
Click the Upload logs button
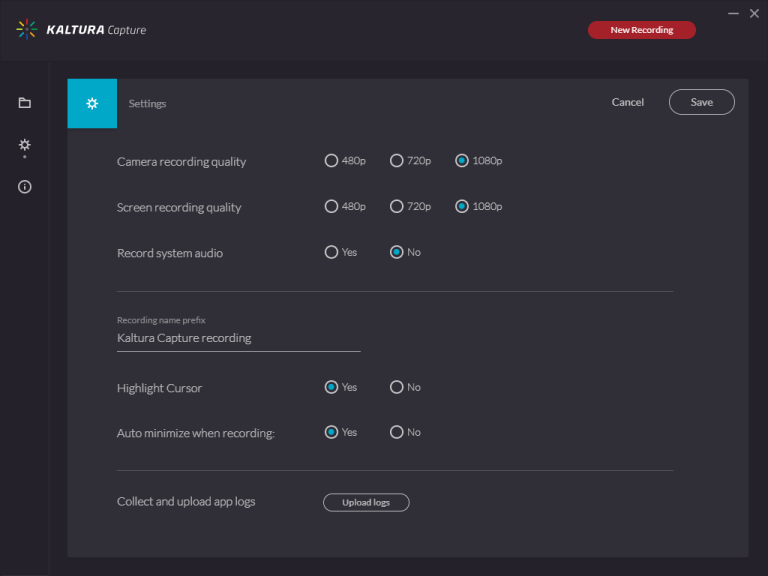tap(366, 503)
